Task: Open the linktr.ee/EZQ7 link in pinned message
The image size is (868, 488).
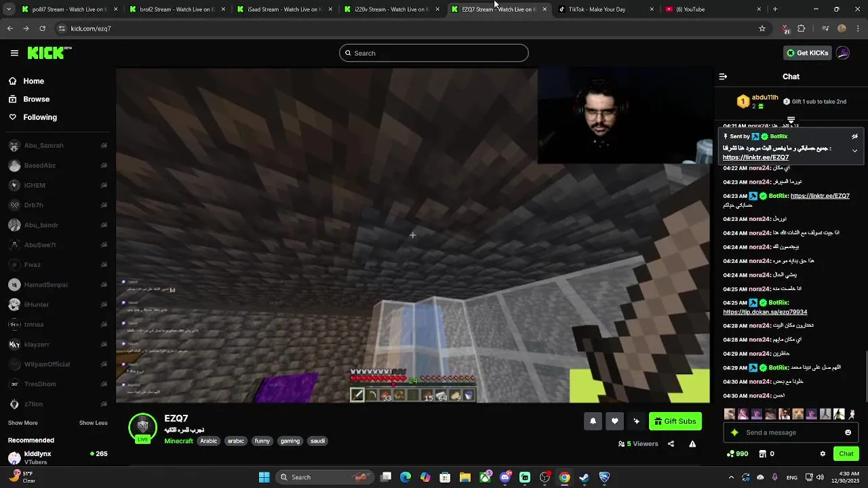Action: tap(755, 157)
